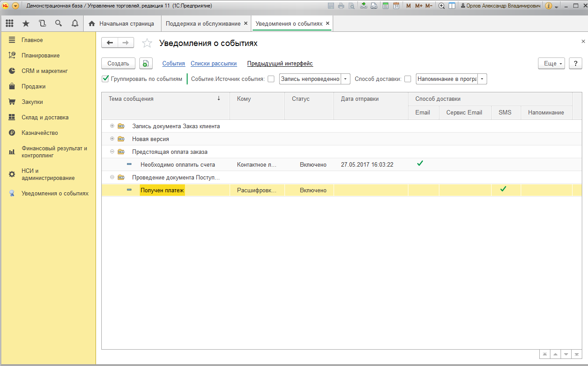The height and width of the screenshot is (366, 588).
Task: Open the History icon in top panel
Action: (x=42, y=23)
